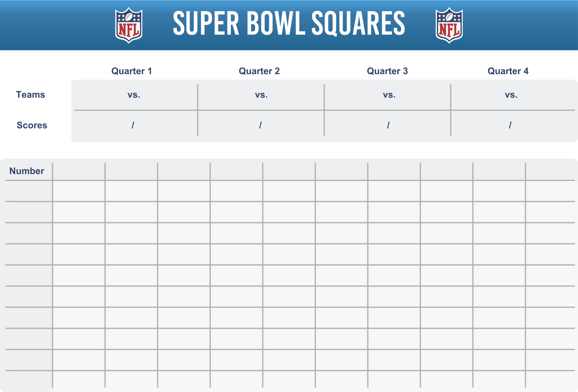578x392 pixels.
Task: Click the Teams row label
Action: click(30, 95)
